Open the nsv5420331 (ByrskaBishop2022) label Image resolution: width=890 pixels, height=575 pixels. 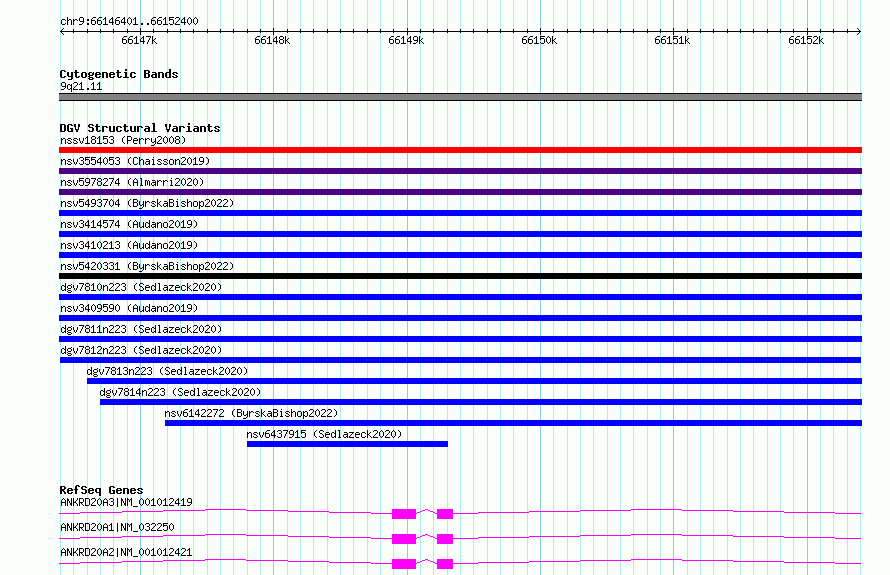pos(147,266)
